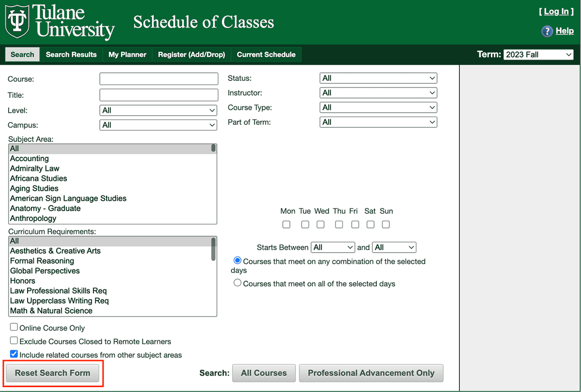581x392 pixels.
Task: Uncheck Include related courses from other subject areas
Action: click(x=14, y=354)
